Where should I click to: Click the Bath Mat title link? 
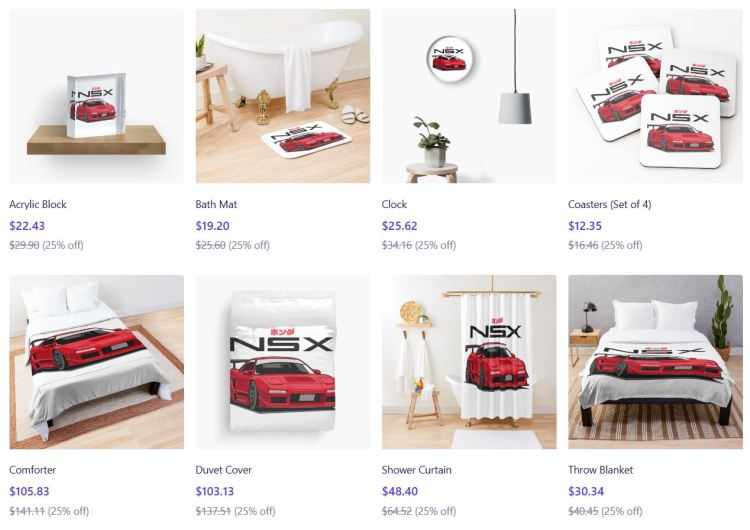click(x=216, y=204)
